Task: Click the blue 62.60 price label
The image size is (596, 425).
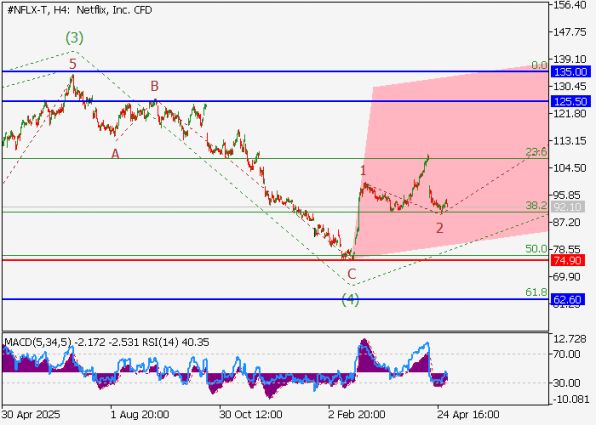Action: click(568, 300)
